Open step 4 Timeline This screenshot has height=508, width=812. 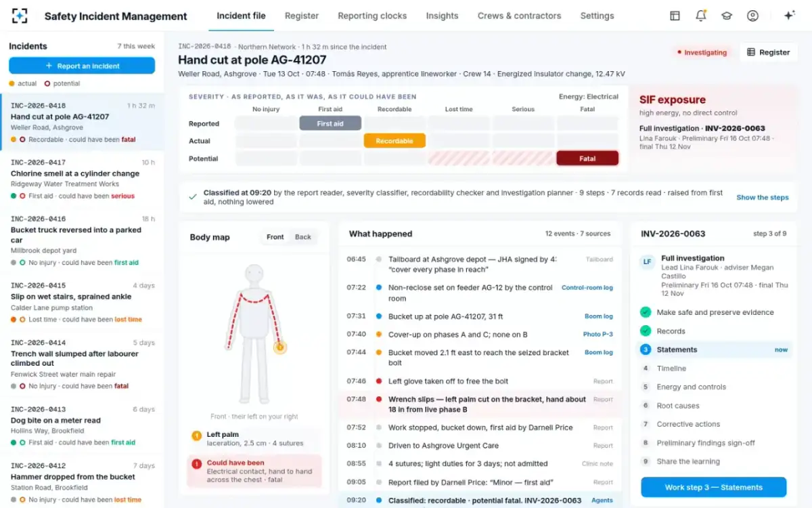click(713, 368)
